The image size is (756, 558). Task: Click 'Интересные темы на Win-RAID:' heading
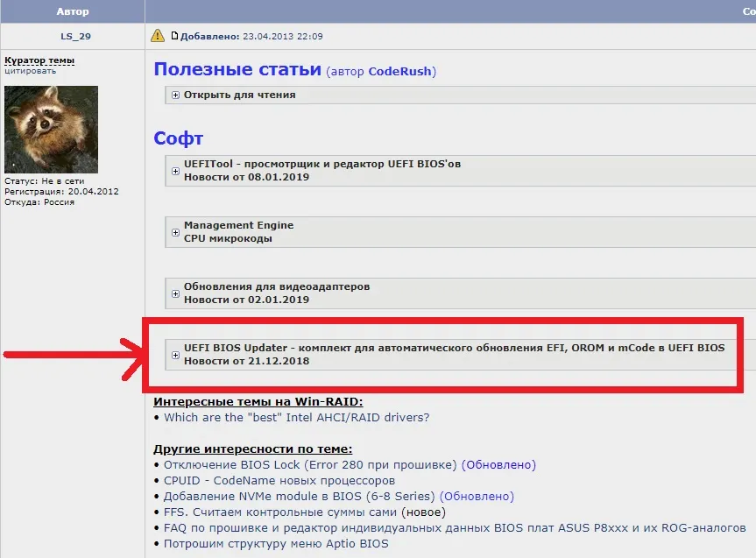tap(258, 402)
